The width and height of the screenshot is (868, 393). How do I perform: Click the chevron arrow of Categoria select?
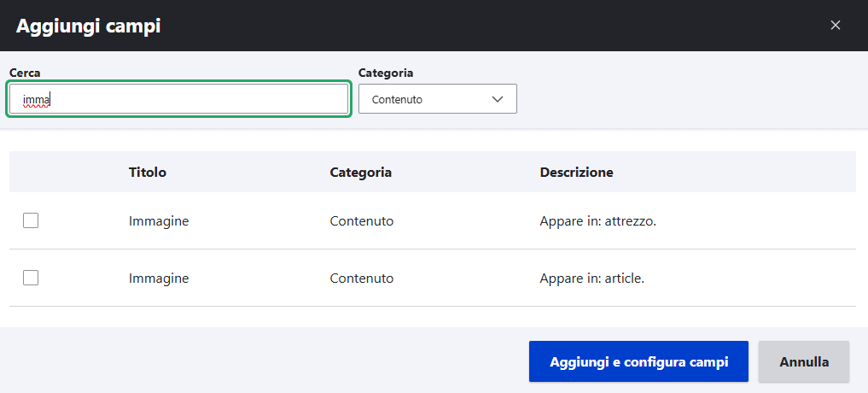click(x=498, y=99)
